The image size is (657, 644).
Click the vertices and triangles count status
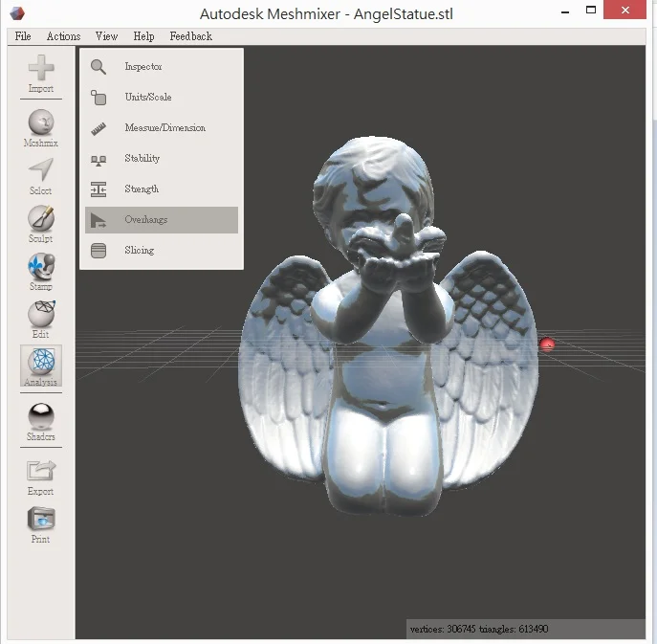(x=479, y=629)
